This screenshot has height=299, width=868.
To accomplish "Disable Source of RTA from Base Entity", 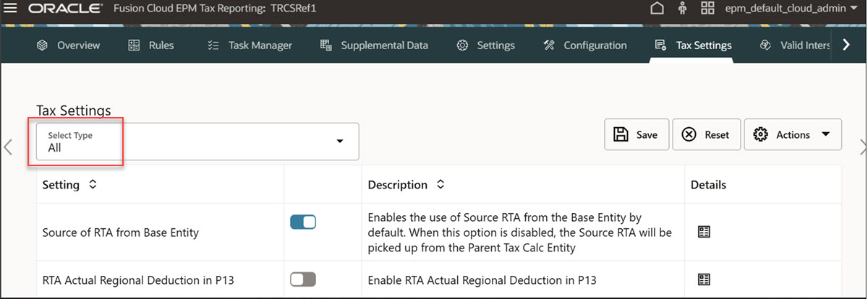I will click(x=303, y=222).
